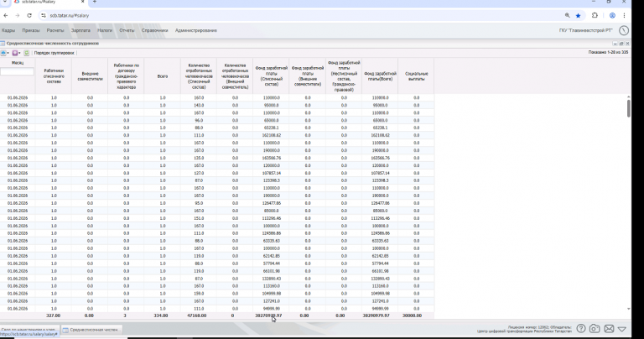
Task: Click the purple export icon in grid toolbar
Action: pyautogui.click(x=15, y=53)
